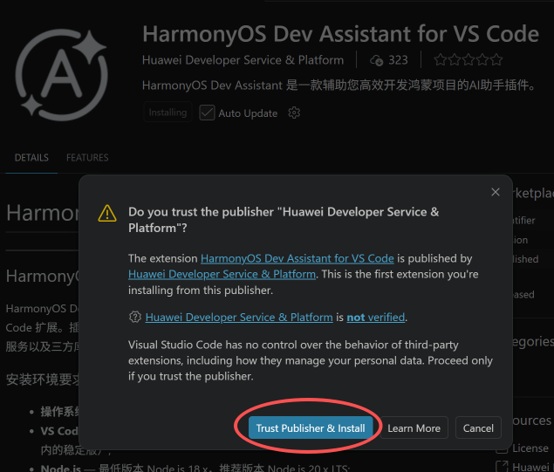Screen dimensions: 554x472
Task: Click the yellow warning triangle icon
Action: point(107,213)
